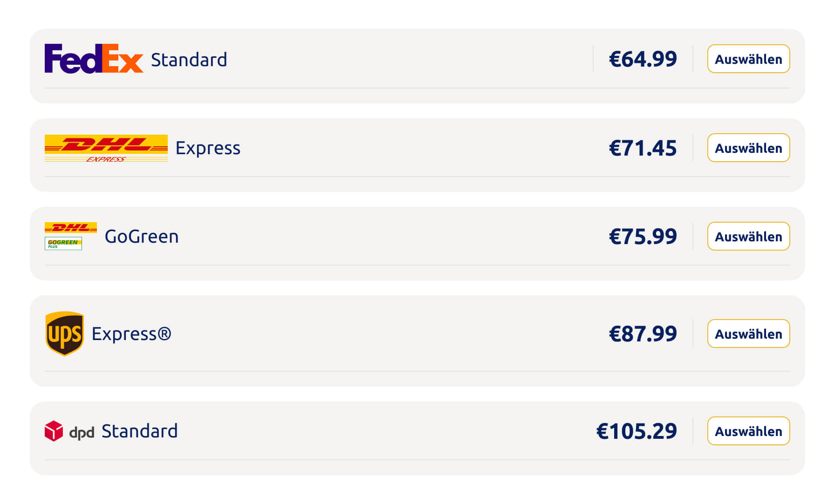Screen dimensions: 835x504
Task: Click the DHL GoGreen Plus logo
Action: (x=70, y=236)
